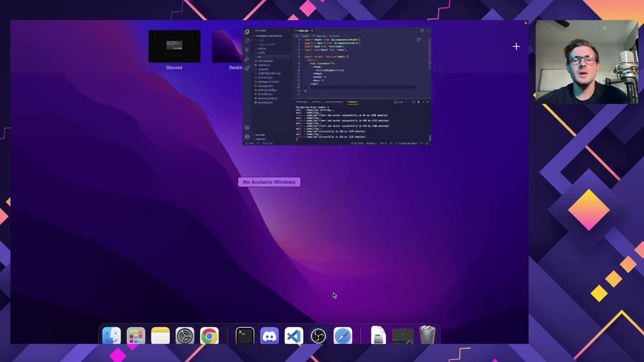Open Search view in VS Code activity bar
The width and height of the screenshot is (644, 362).
click(247, 41)
